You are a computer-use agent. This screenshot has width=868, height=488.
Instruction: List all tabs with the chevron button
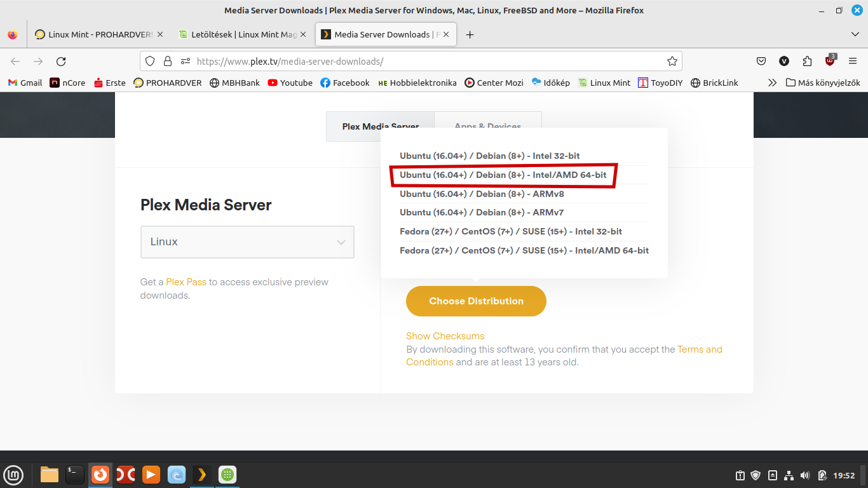tap(855, 34)
